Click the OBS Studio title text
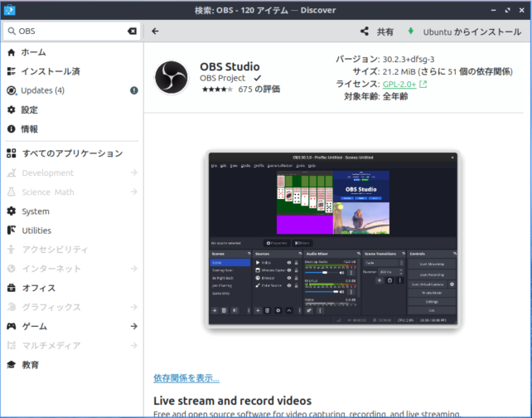This screenshot has height=418, width=532. click(230, 66)
